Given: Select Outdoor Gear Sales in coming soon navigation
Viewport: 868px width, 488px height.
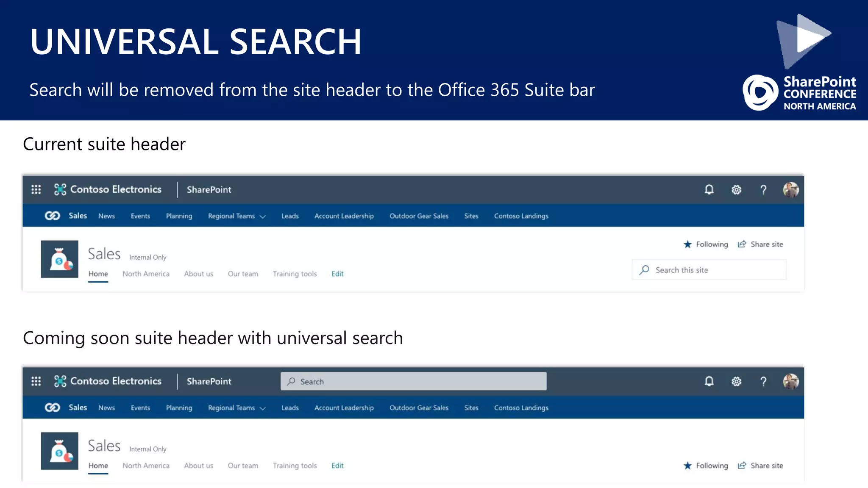Looking at the screenshot, I should coord(419,408).
